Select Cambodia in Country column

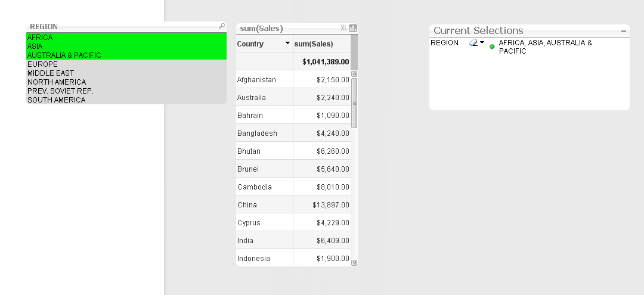coord(265,187)
